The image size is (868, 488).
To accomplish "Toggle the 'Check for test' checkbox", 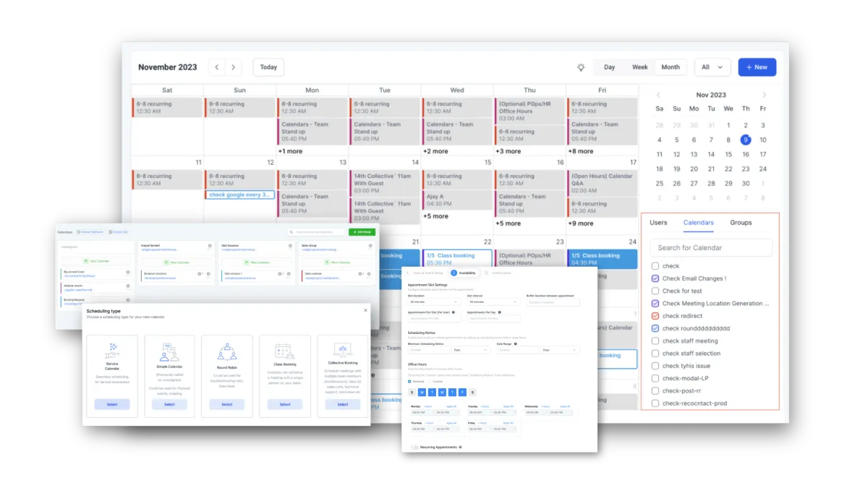I will point(655,291).
